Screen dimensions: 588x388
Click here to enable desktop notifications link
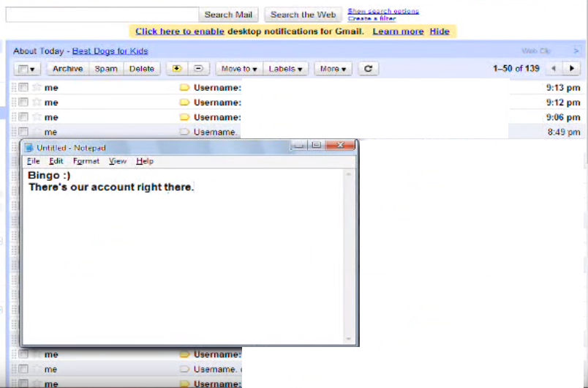(180, 31)
